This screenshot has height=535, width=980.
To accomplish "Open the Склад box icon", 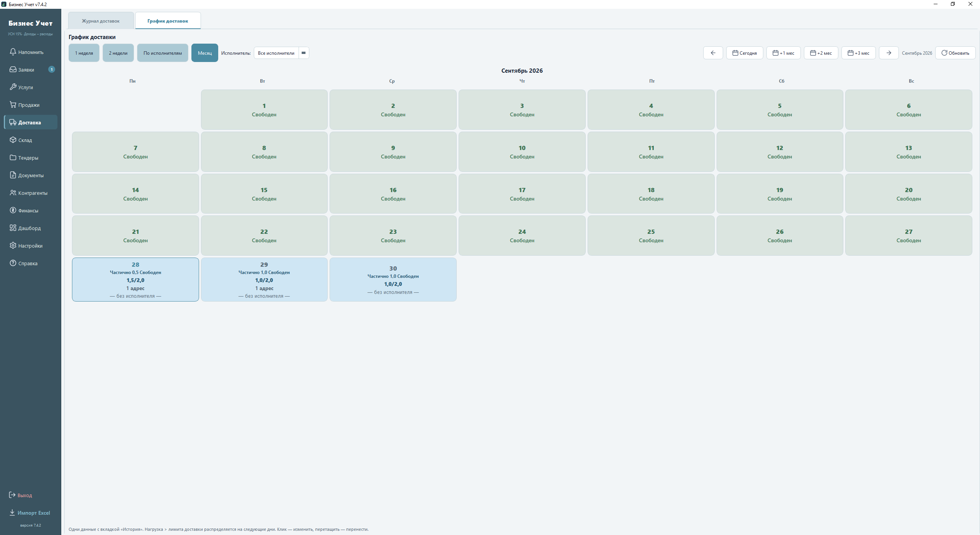I will pos(13,140).
